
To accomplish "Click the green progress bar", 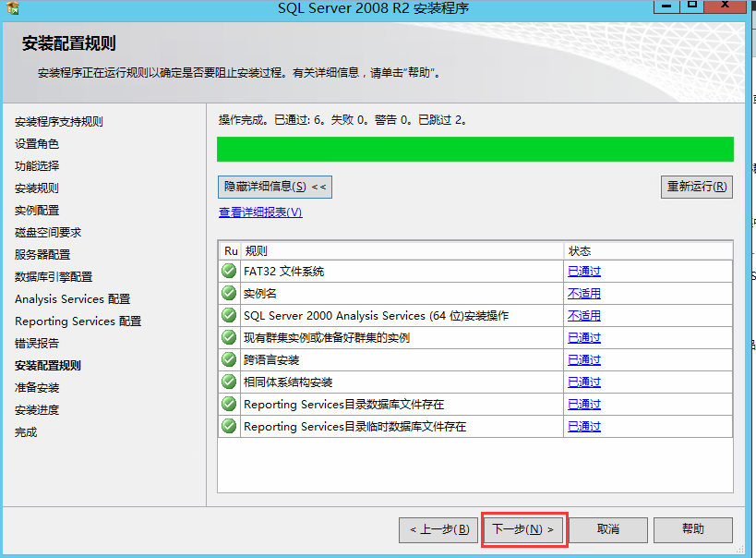I will [474, 149].
